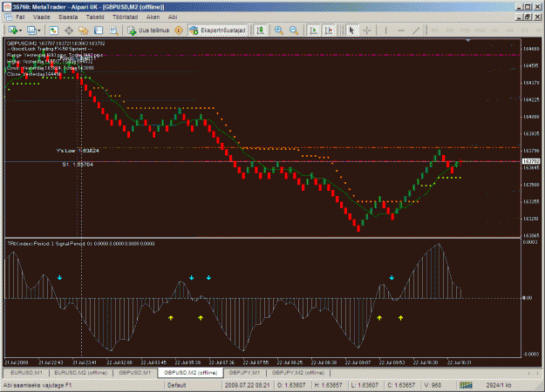
Task: Open the Profiles toolbar icon
Action: click(31, 30)
